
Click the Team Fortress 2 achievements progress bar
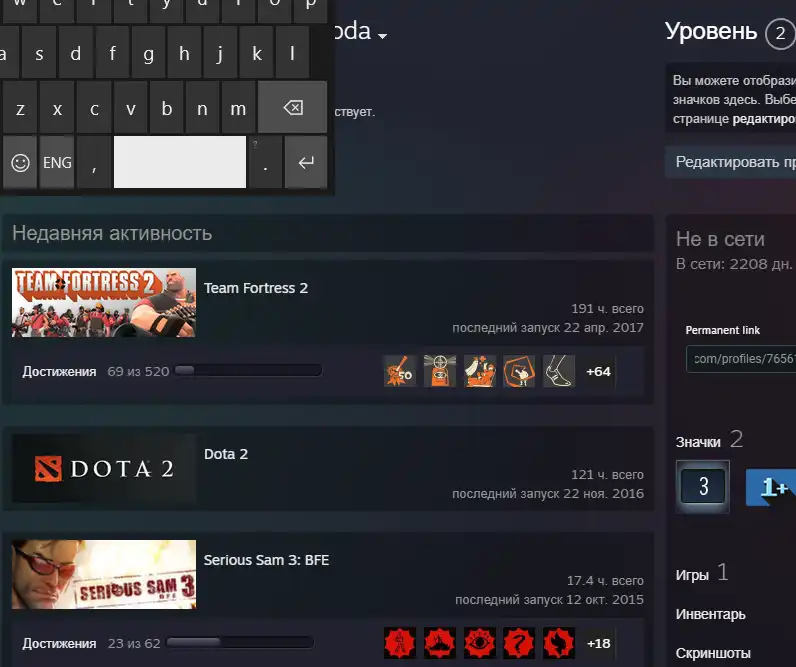[248, 371]
